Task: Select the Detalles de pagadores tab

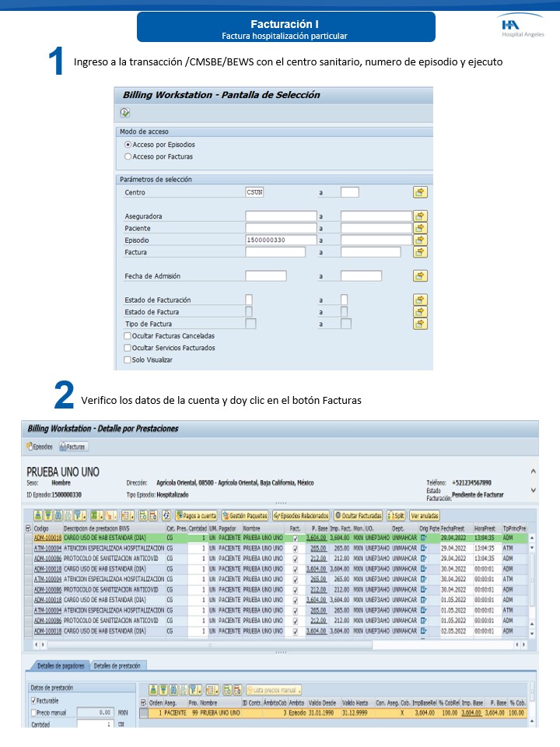Action: 61,665
